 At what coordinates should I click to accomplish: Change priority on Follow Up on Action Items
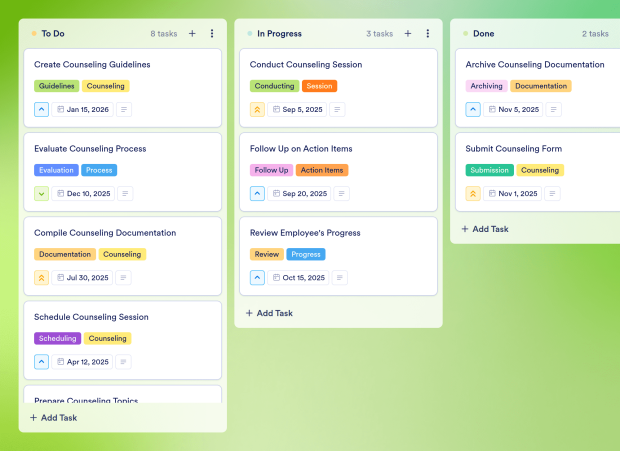(257, 194)
